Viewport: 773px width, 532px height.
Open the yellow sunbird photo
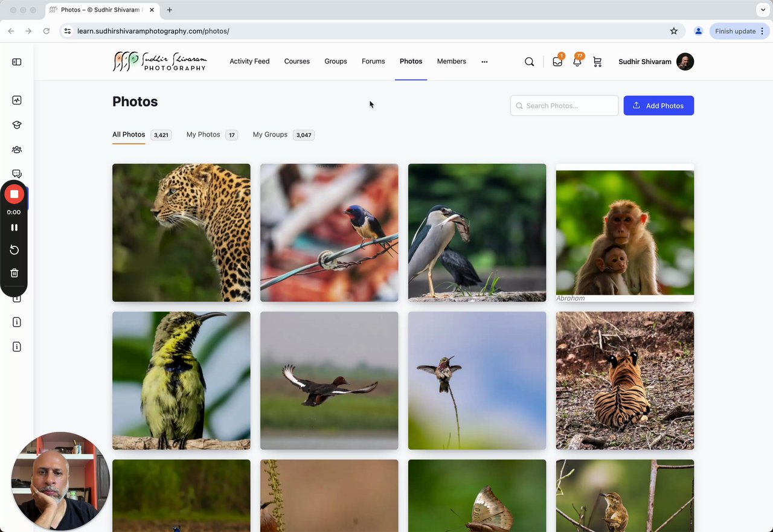(181, 380)
